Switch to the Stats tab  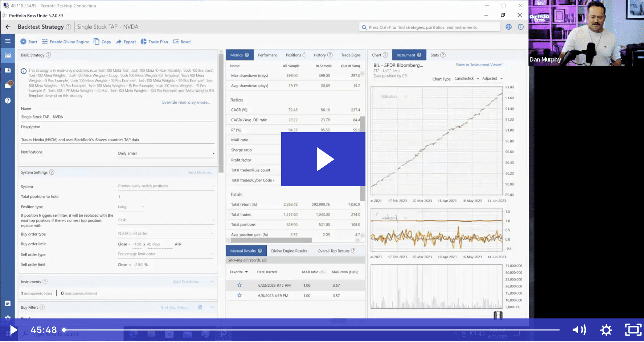point(438,55)
